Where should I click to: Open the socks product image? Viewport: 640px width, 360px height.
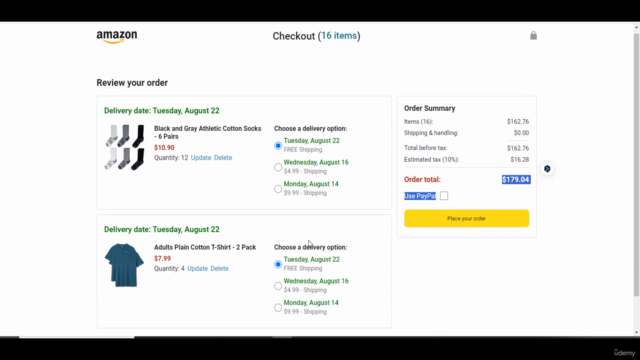point(124,147)
